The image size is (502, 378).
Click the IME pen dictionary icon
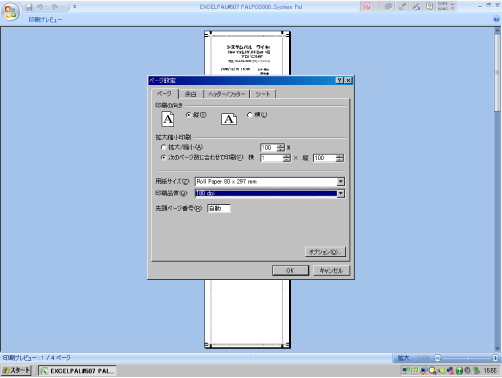click(416, 6)
